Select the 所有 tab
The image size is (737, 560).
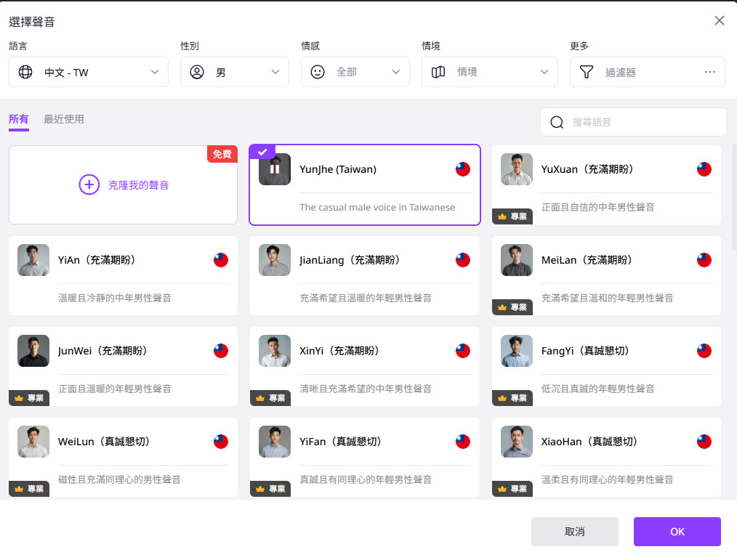[19, 121]
